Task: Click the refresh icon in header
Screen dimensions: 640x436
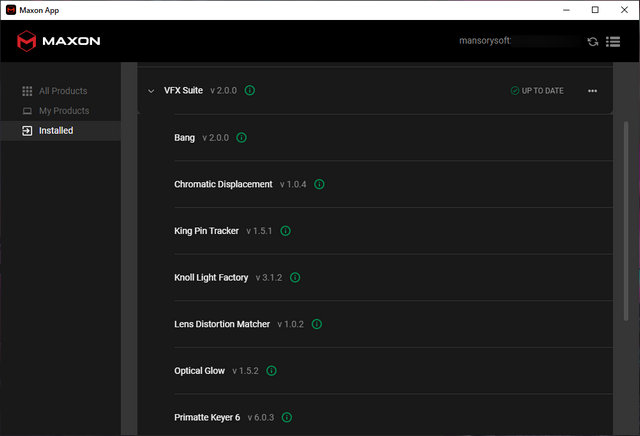Action: 593,42
